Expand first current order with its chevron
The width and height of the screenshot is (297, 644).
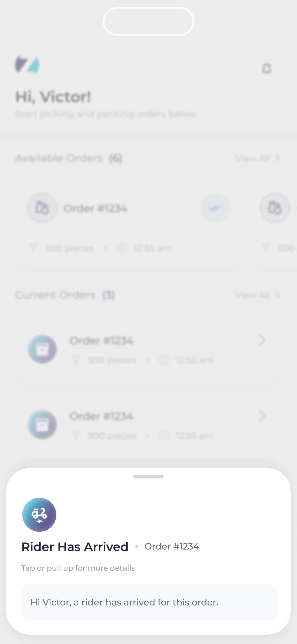(262, 340)
